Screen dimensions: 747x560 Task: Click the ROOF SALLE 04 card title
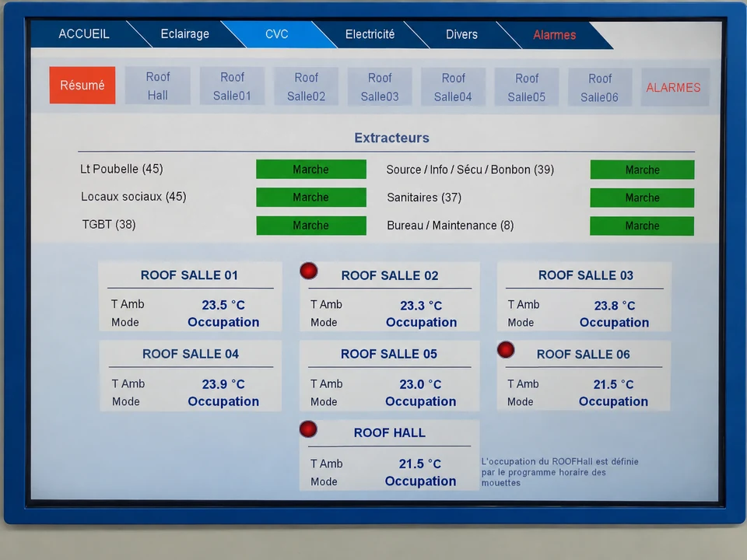191,354
